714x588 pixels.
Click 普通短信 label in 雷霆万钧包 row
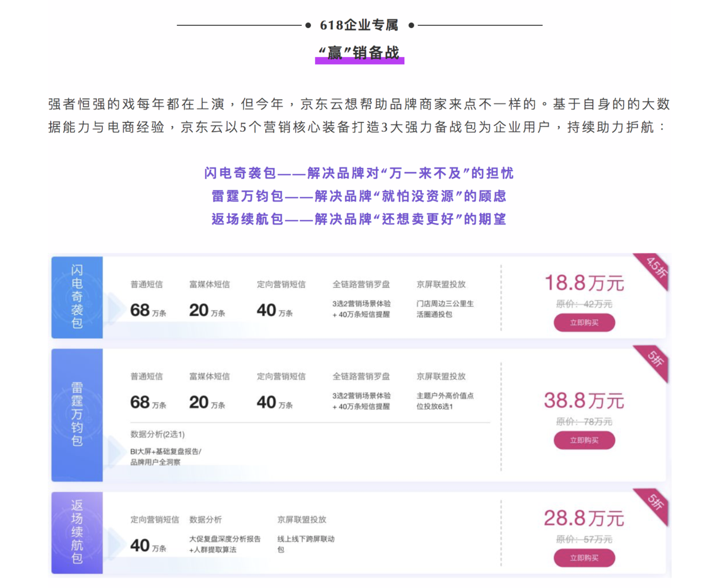click(x=146, y=376)
